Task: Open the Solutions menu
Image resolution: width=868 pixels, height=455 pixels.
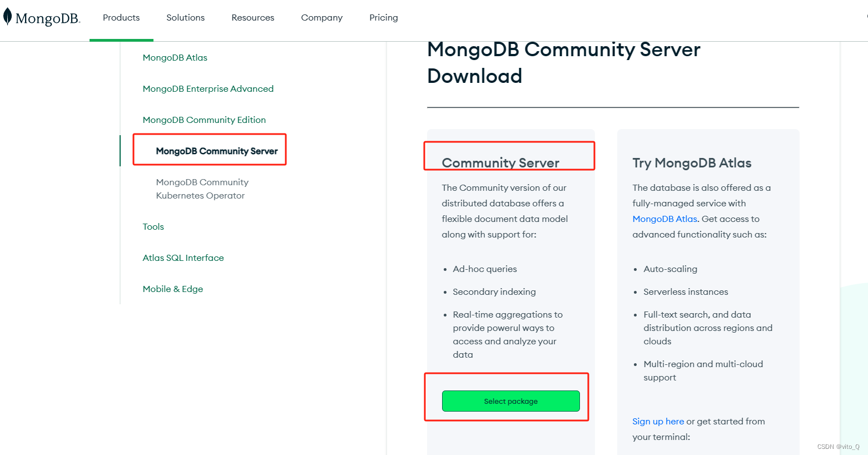Action: coord(185,17)
